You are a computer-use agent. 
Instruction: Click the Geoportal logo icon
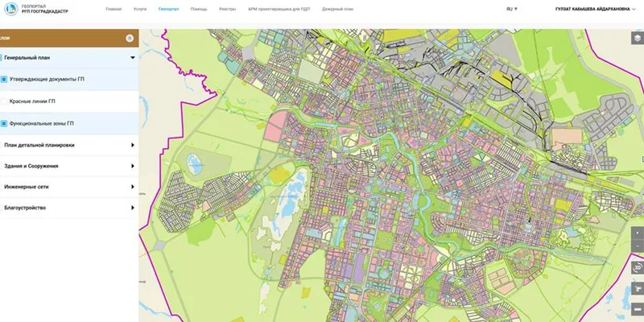point(12,9)
